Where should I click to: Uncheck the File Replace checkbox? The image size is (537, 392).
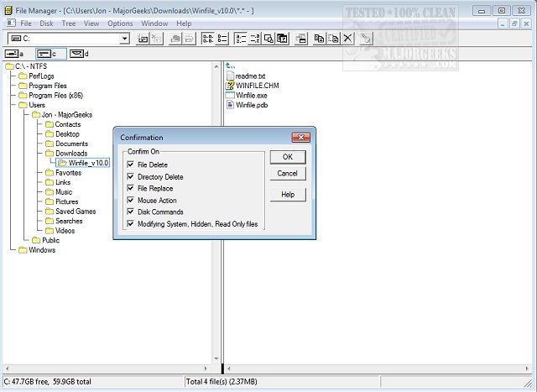click(131, 188)
